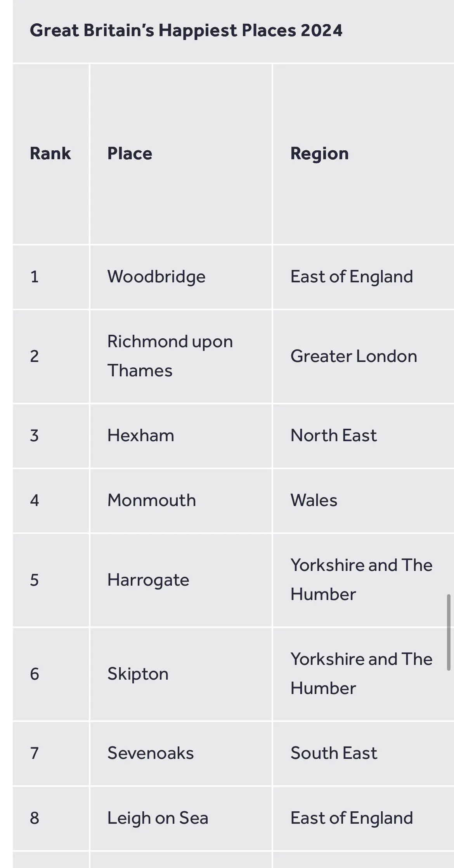Select the South East region cell
454x868 pixels.
click(364, 753)
